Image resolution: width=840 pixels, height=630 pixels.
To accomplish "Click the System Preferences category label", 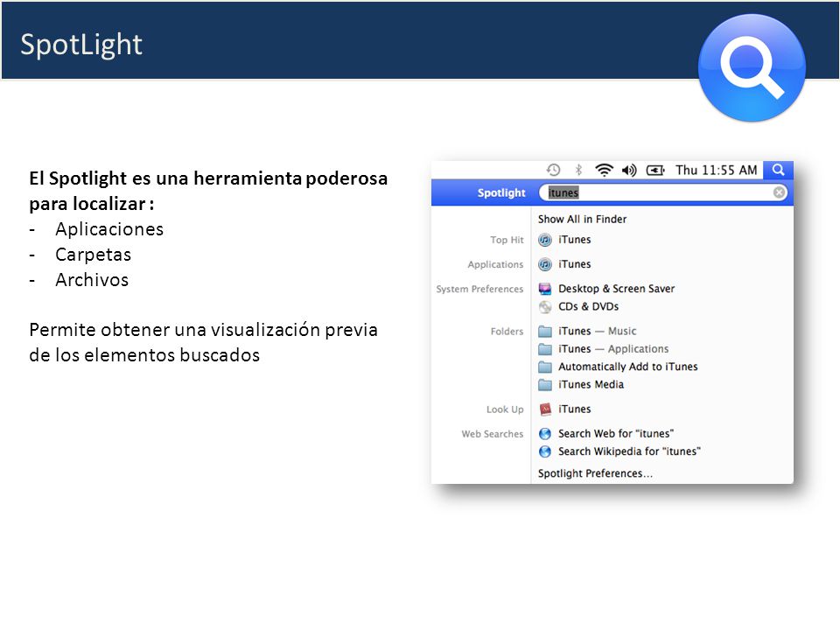I will click(x=479, y=289).
